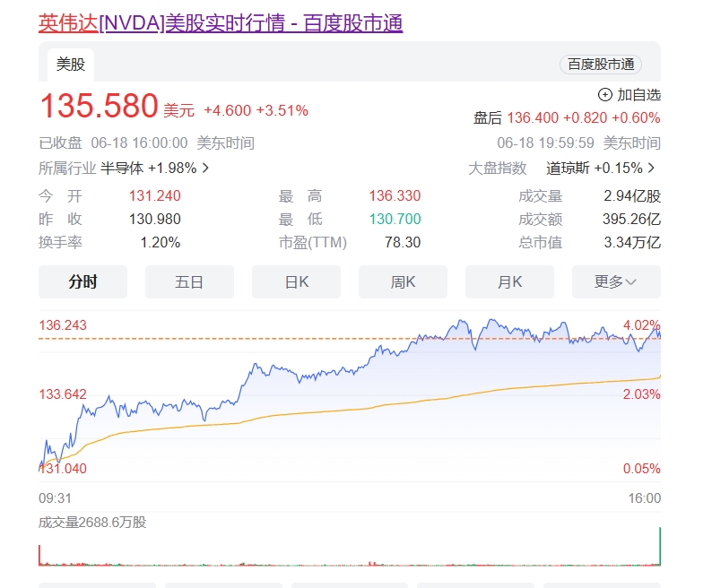Open the 半导体 industry chevron arrow
712x588 pixels.
click(x=205, y=168)
